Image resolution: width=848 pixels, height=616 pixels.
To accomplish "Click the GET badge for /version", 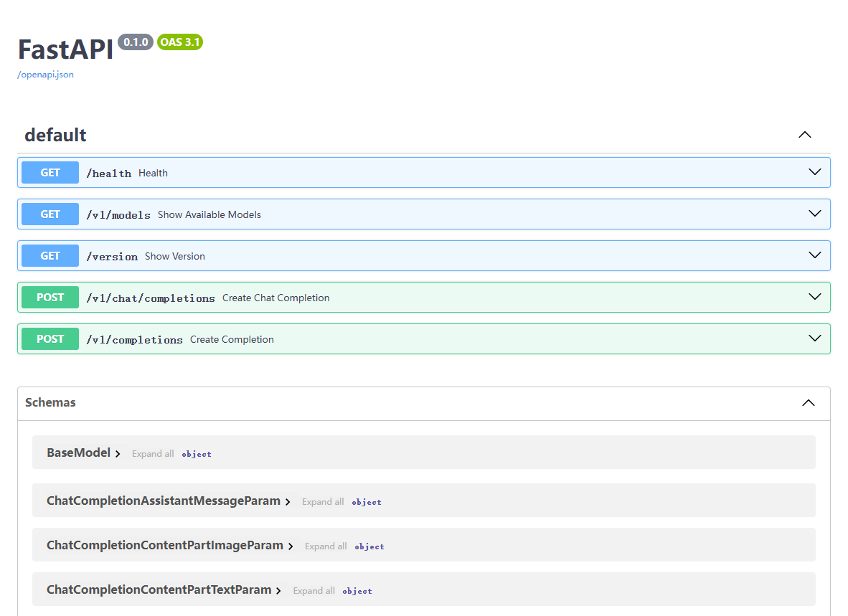I will [x=50, y=255].
